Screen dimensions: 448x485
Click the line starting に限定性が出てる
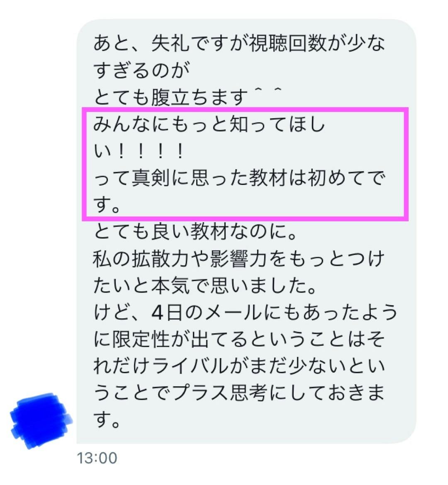click(239, 339)
